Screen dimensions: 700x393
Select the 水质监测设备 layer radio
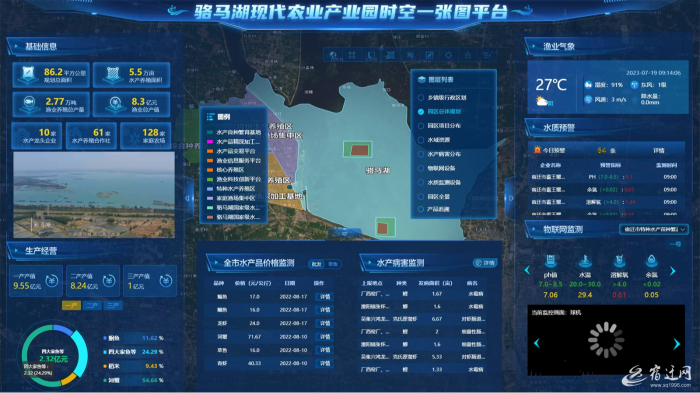pos(421,182)
